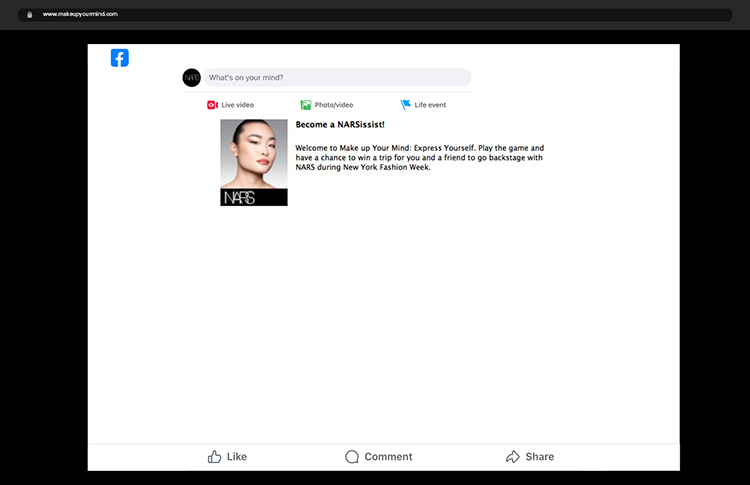Click the blue Life event flag icon

point(406,105)
